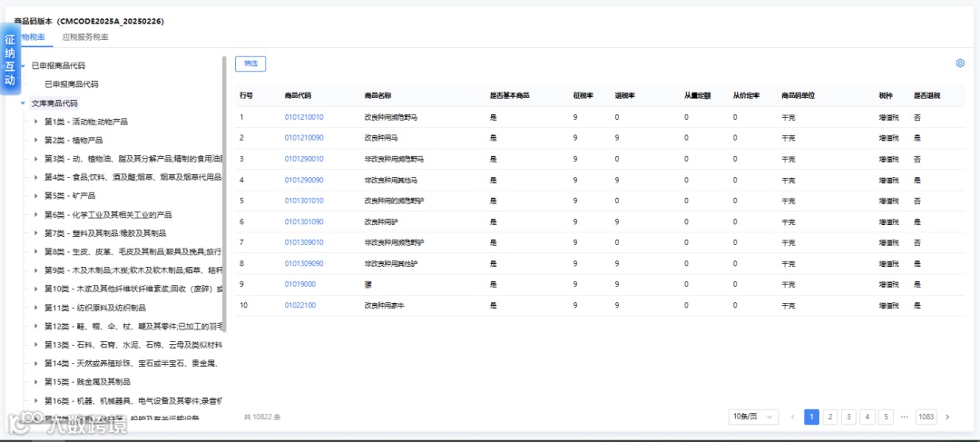Screen dimensions: 980x442
Task: Open product code 0101210010 link
Action: pos(304,117)
